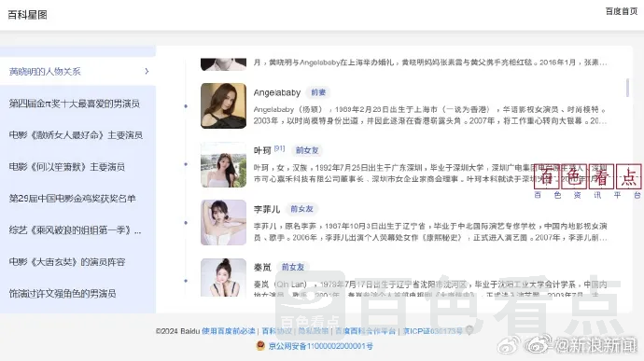Click the Angelababy name heading
Image resolution: width=644 pixels, height=361 pixels.
click(277, 93)
